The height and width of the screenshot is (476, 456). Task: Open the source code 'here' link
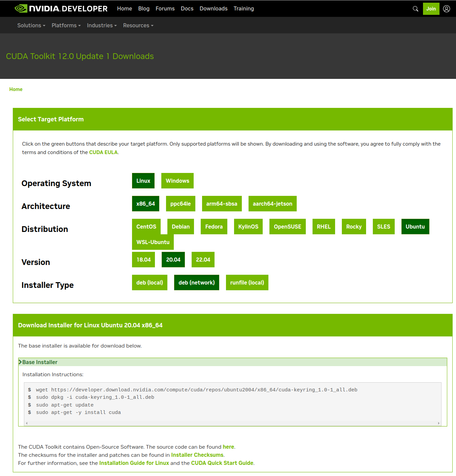pos(228,447)
